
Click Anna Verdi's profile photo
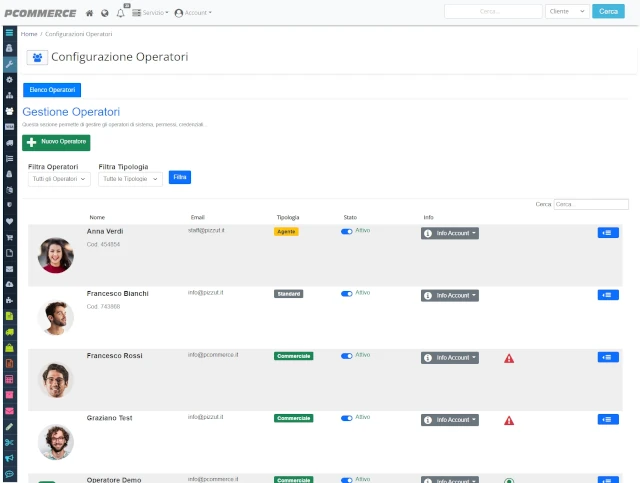pyautogui.click(x=56, y=255)
